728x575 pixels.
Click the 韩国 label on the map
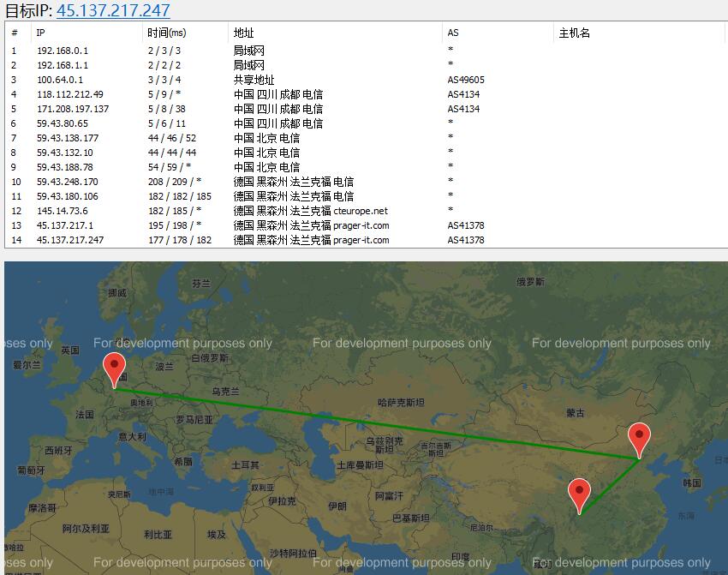click(692, 483)
